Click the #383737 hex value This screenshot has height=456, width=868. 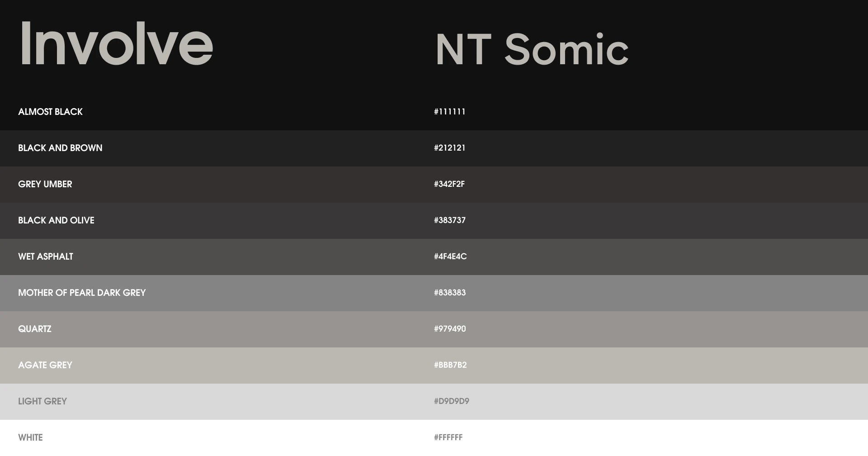(x=449, y=220)
